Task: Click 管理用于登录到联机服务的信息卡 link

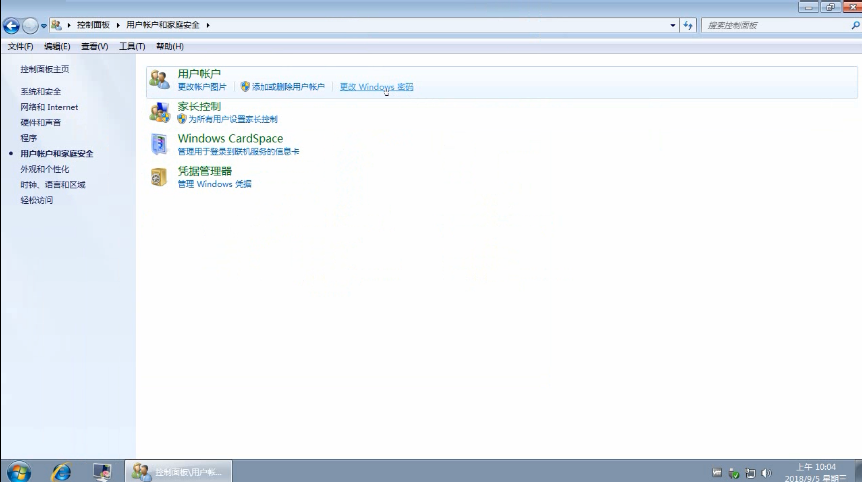Action: [x=238, y=152]
